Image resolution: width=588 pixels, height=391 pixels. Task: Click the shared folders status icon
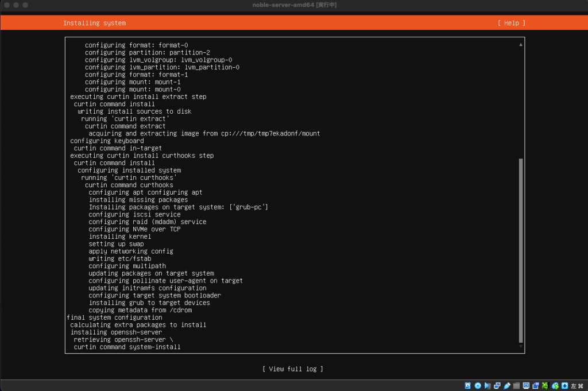[x=516, y=386]
